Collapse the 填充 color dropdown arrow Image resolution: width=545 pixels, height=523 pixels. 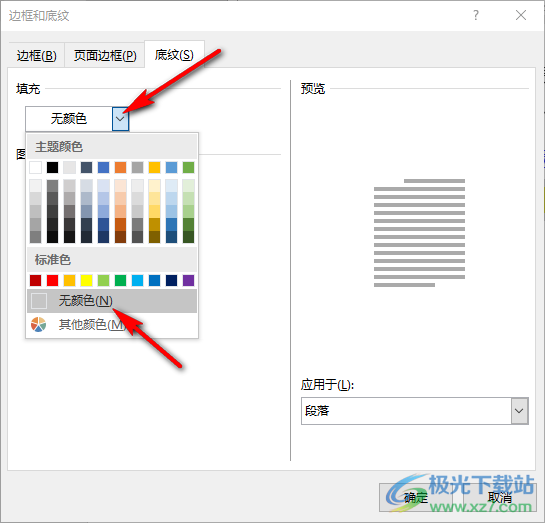120,119
